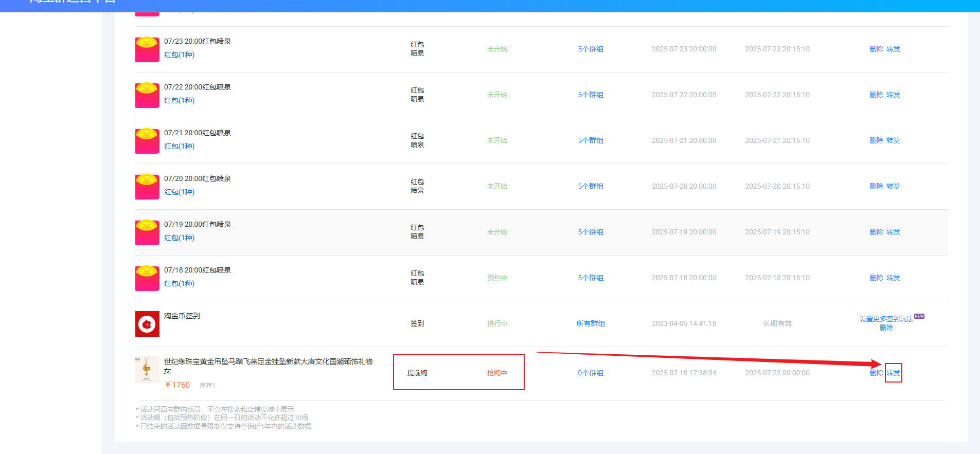Click the 07/18 red envelope icon
This screenshot has width=980, height=454.
pos(147,278)
